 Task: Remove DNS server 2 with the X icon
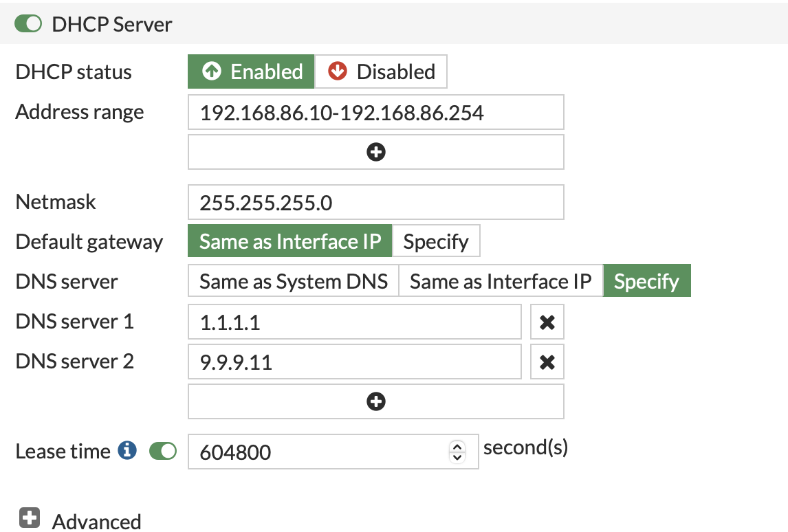[547, 362]
